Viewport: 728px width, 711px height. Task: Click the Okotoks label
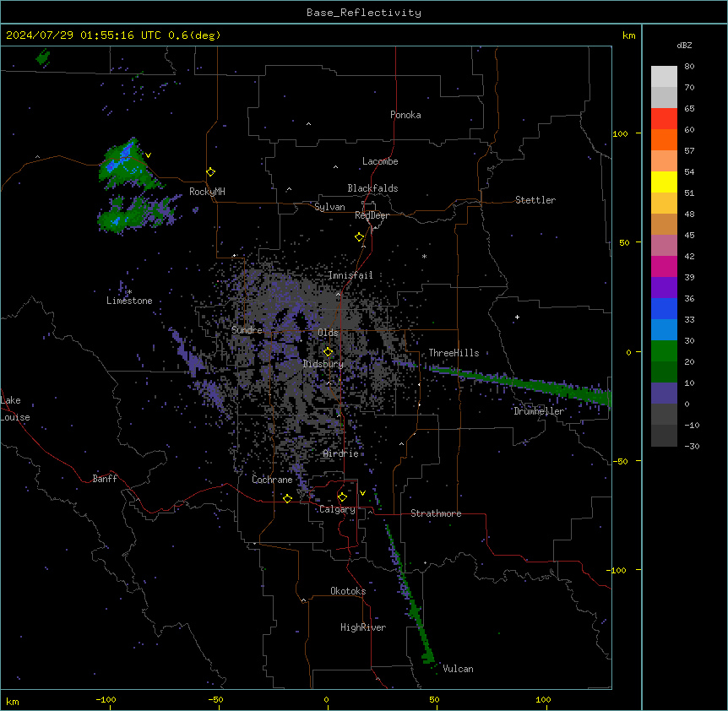pyautogui.click(x=348, y=591)
